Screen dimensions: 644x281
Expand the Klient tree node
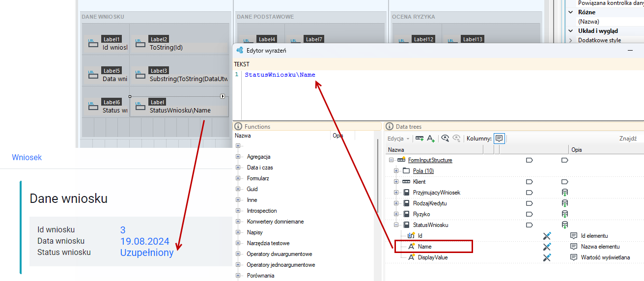point(396,182)
